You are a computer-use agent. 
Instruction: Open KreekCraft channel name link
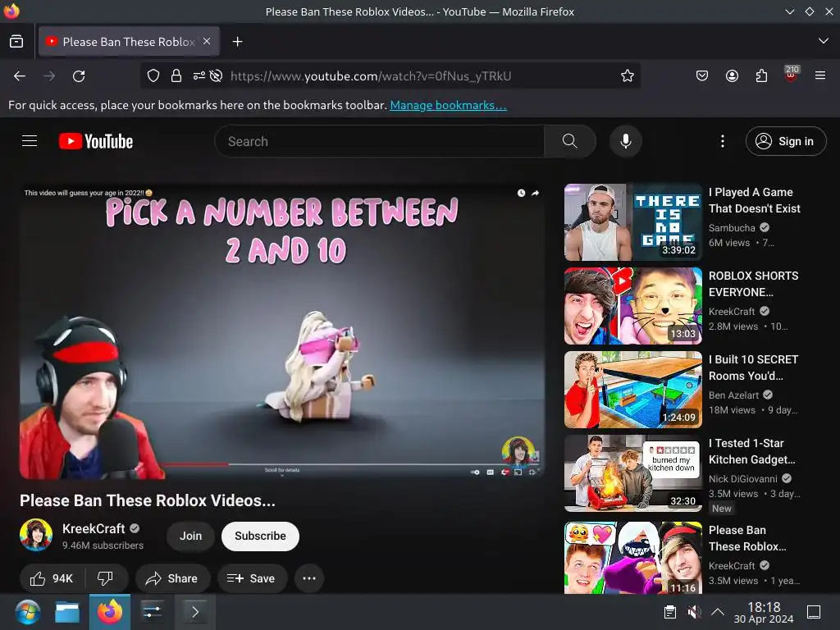tap(94, 529)
